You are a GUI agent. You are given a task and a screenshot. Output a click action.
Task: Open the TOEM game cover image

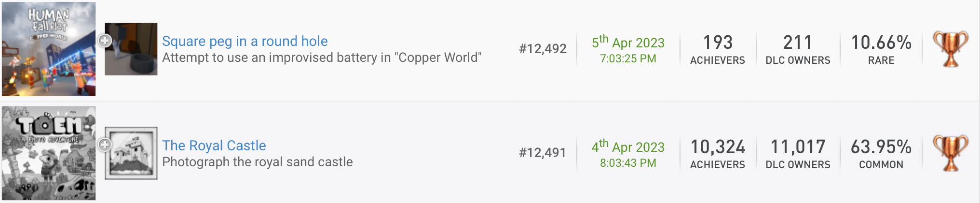pos(49,153)
